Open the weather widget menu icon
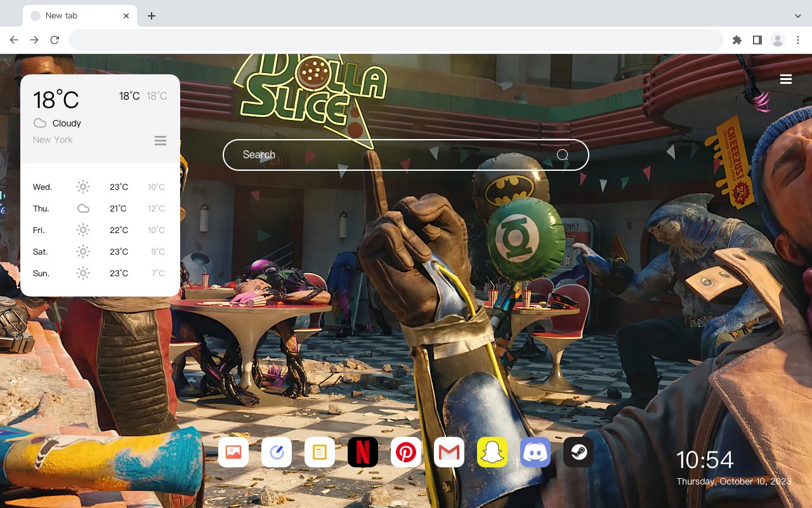 pos(160,140)
